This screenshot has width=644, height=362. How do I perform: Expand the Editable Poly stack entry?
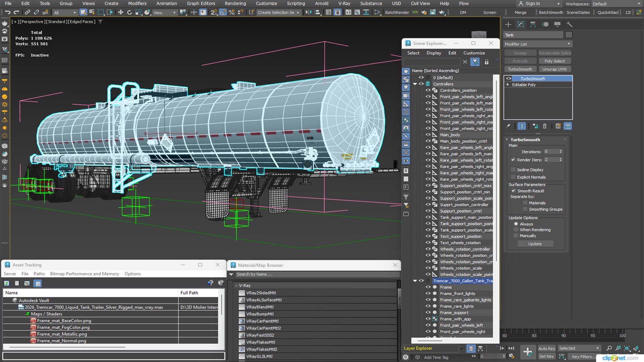(x=508, y=85)
